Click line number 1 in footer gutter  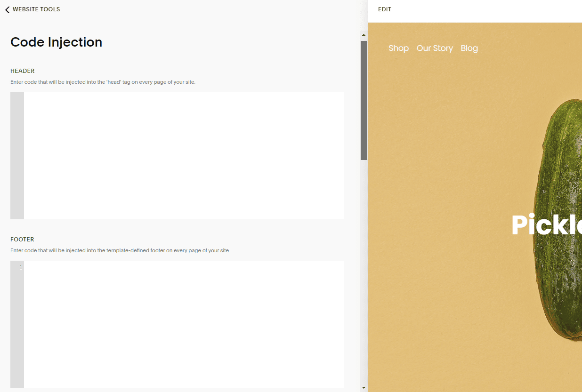click(21, 267)
